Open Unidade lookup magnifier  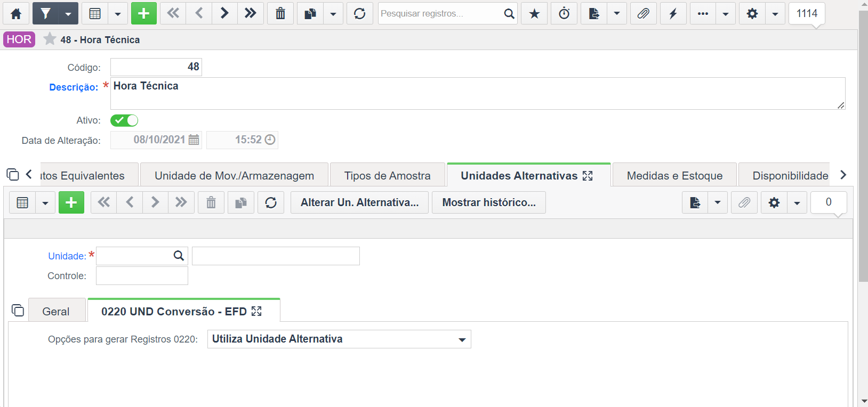point(179,256)
